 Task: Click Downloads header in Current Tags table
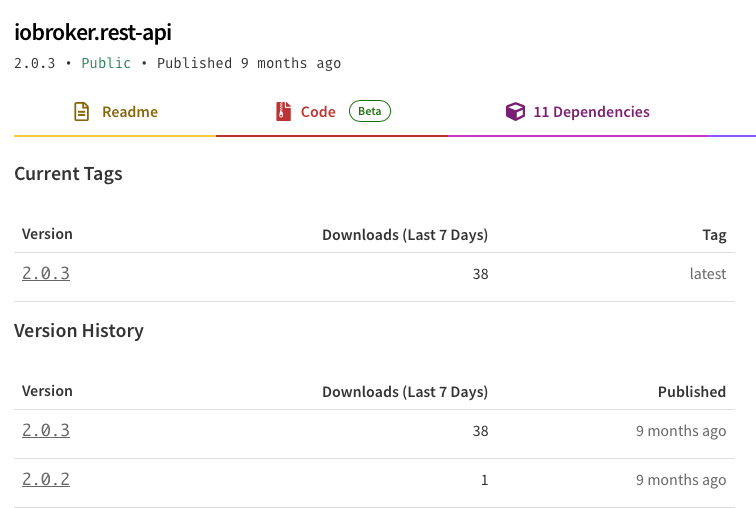(404, 235)
